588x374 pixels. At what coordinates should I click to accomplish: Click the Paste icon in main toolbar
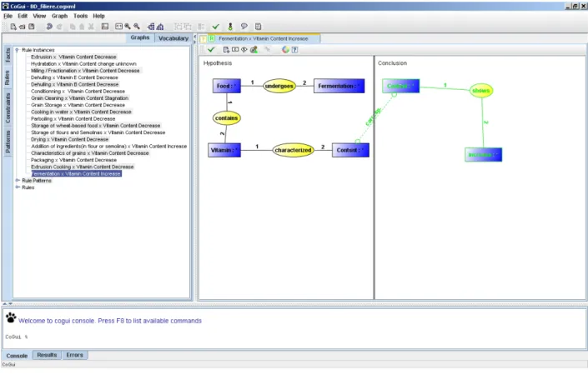82,27
